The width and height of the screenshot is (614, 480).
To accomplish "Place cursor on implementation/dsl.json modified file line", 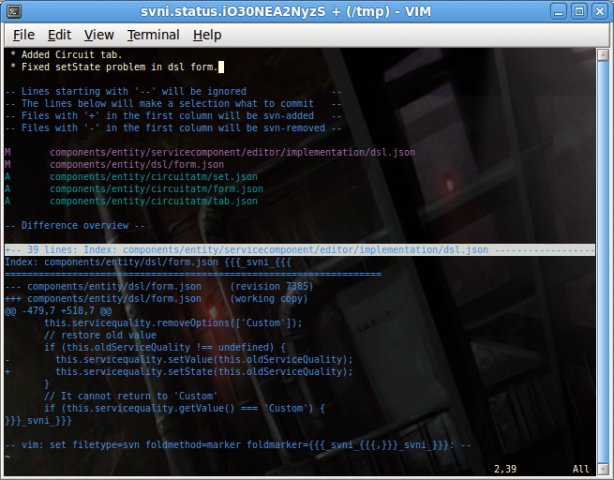I will pyautogui.click(x=230, y=152).
